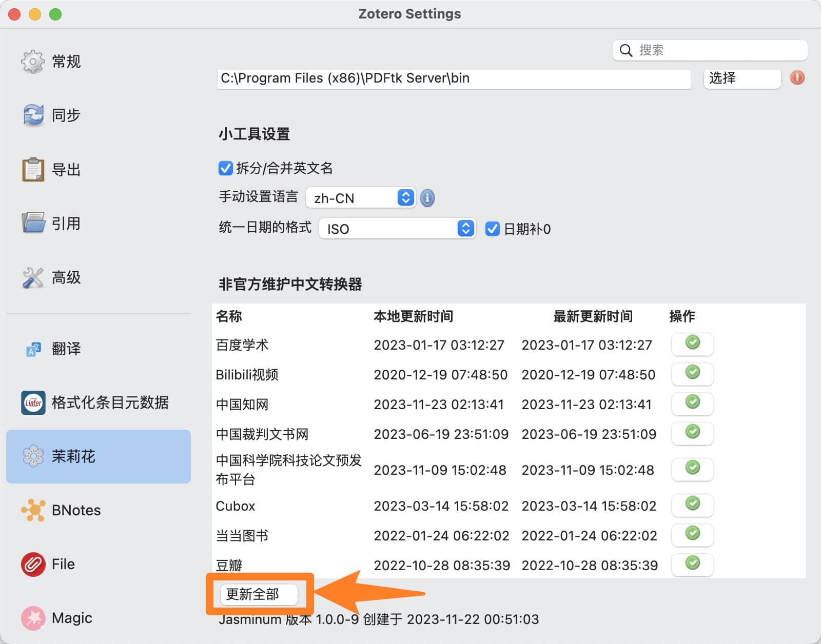821x644 pixels.
Task: Uncheck 拆分/合并英文名
Action: pos(225,168)
